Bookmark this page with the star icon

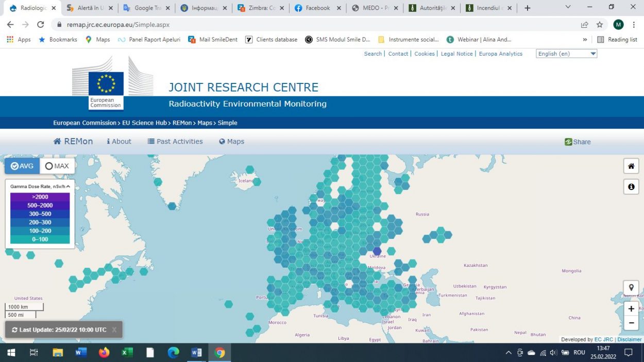pyautogui.click(x=600, y=25)
